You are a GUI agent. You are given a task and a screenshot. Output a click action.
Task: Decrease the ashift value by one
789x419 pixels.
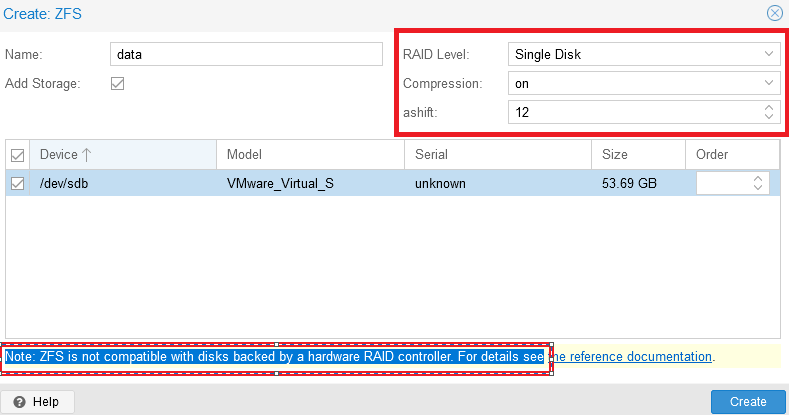click(x=768, y=118)
